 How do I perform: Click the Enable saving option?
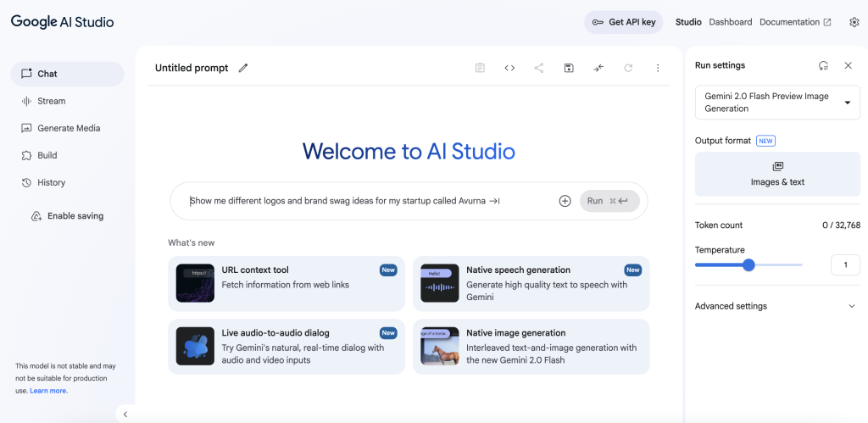(75, 216)
